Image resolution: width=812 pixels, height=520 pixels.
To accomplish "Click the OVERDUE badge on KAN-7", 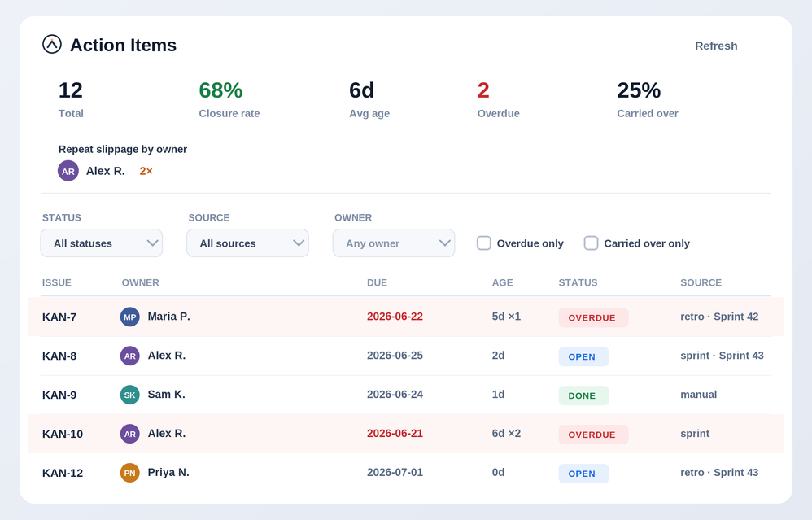I will pos(593,317).
